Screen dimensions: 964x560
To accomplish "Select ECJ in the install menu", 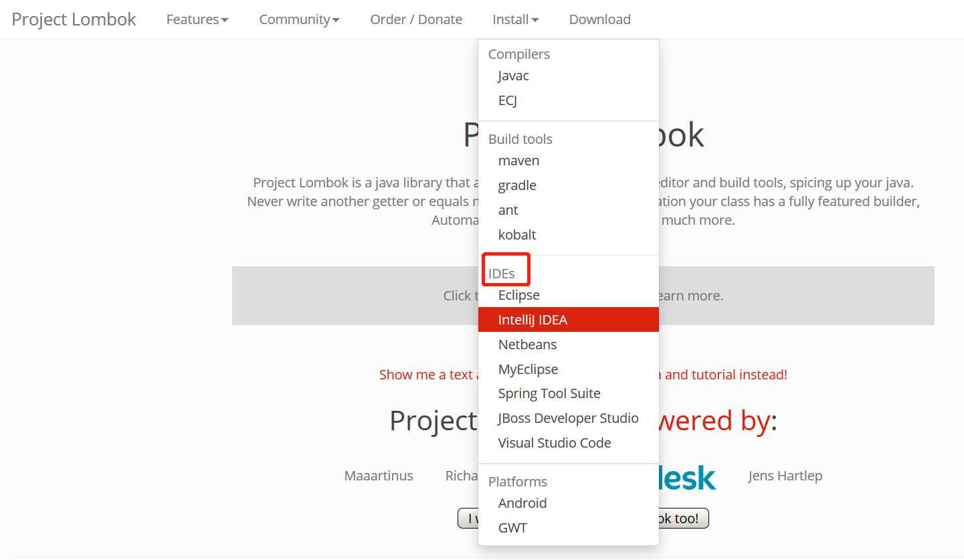I will (x=508, y=100).
